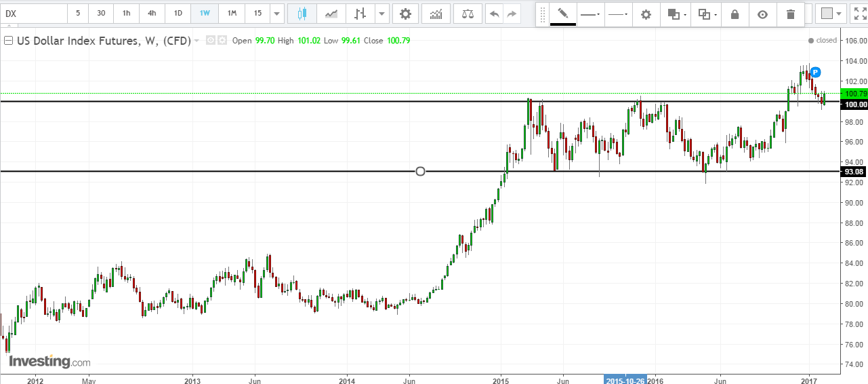
Task: Expand the dropdown arrow after chart title
Action: pos(197,41)
